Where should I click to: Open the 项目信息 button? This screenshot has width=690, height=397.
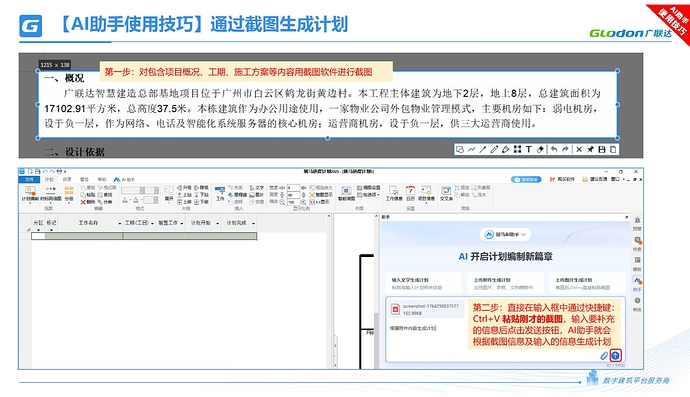426,194
